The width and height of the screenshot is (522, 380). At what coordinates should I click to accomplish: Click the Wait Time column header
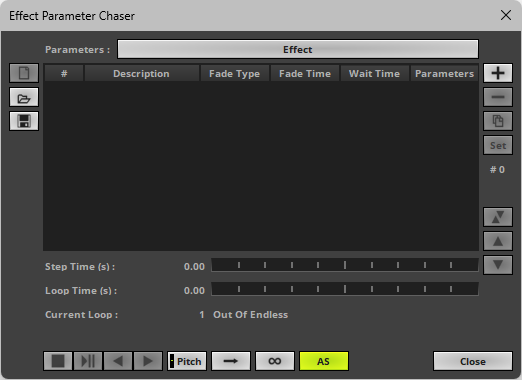374,73
